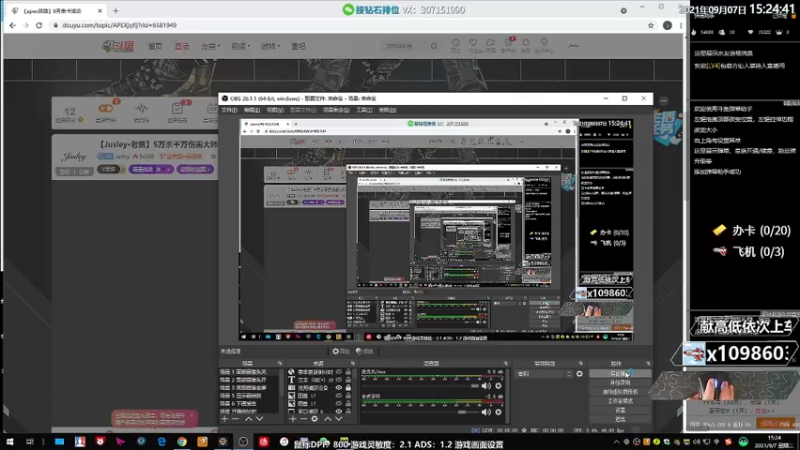Toggle visibility of the browser source row

click(x=338, y=372)
